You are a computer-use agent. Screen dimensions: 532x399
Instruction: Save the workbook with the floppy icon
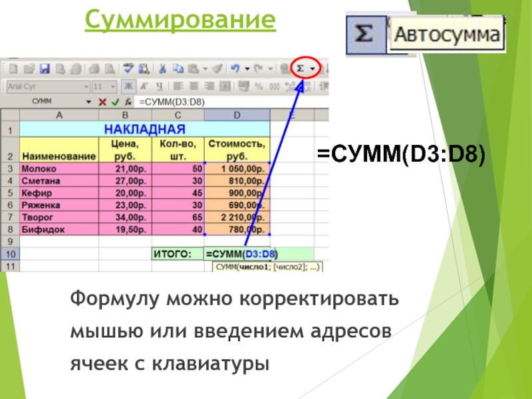[x=45, y=69]
